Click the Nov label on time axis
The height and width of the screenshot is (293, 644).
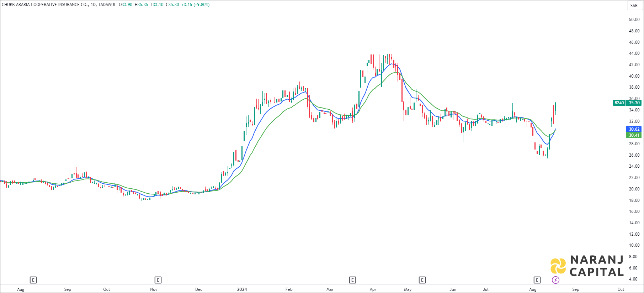click(x=154, y=289)
